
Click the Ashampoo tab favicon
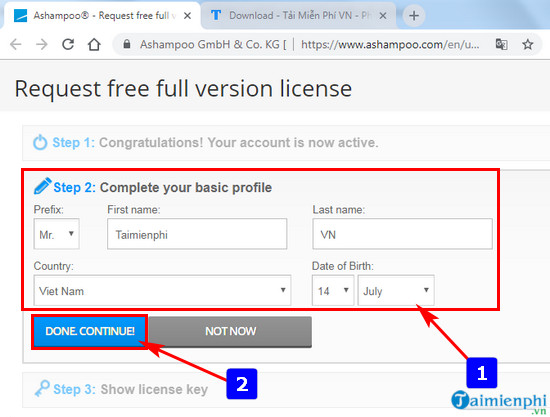point(20,16)
